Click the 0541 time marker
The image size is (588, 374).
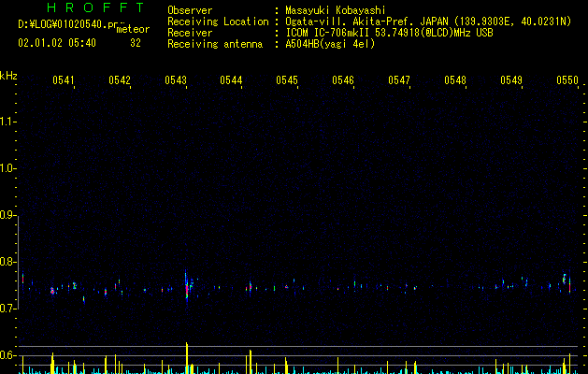tap(64, 80)
